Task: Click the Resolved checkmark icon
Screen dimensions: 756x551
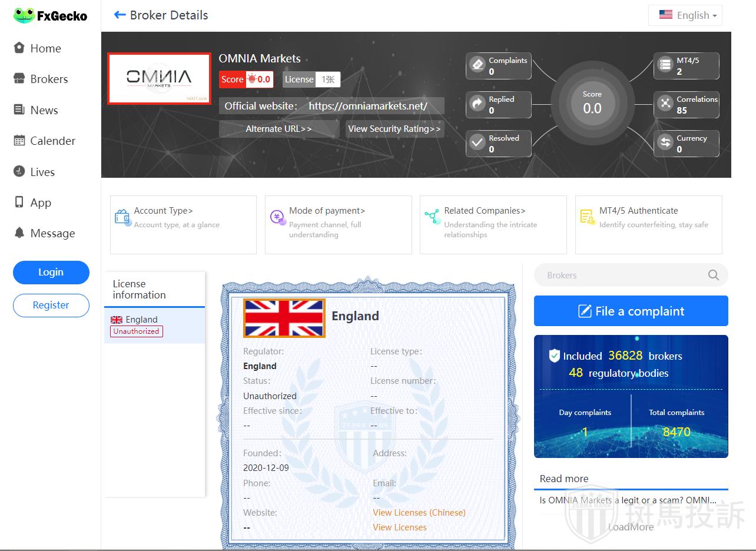Action: click(478, 143)
